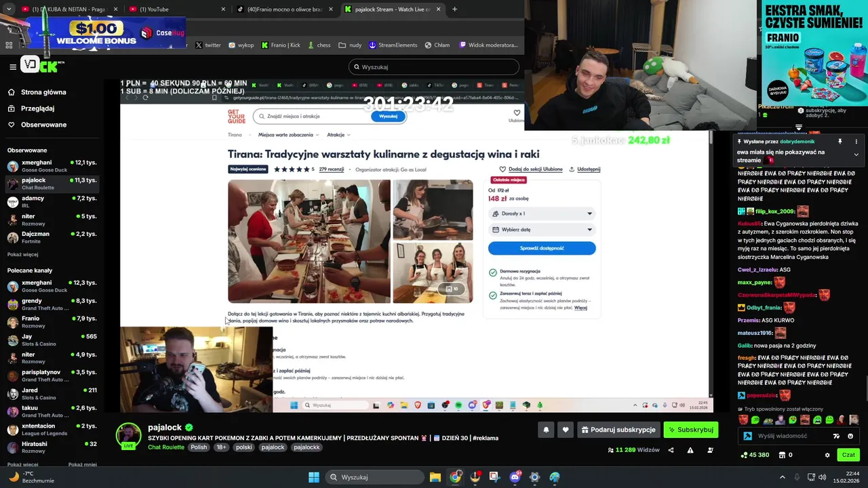Click Sprawdź dostępność button
Screen dimensions: 868x488
(542, 248)
